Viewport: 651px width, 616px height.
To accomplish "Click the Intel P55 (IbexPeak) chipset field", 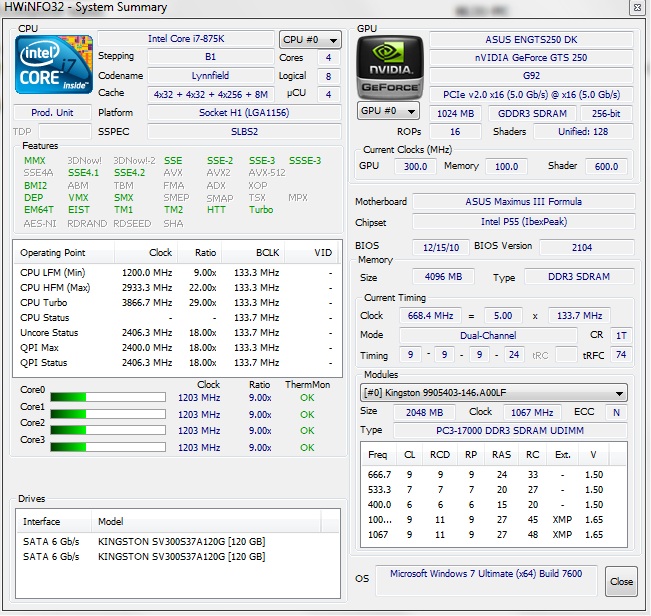I will click(x=524, y=222).
